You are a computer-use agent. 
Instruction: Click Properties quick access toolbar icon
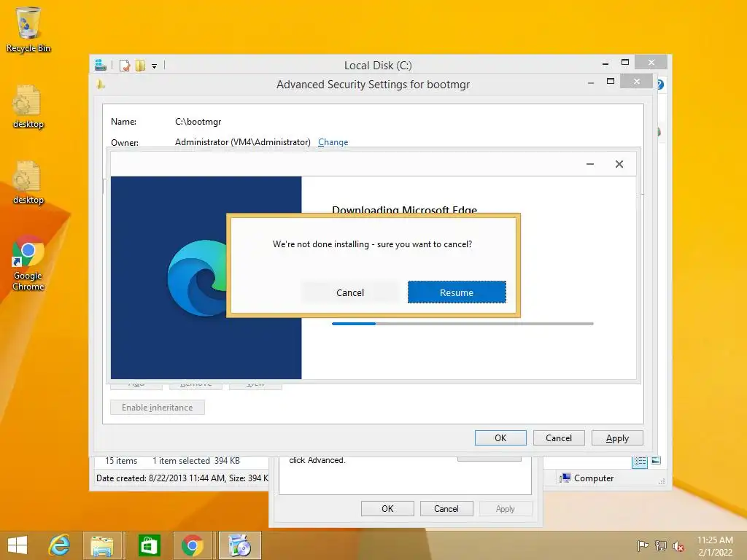(x=125, y=65)
